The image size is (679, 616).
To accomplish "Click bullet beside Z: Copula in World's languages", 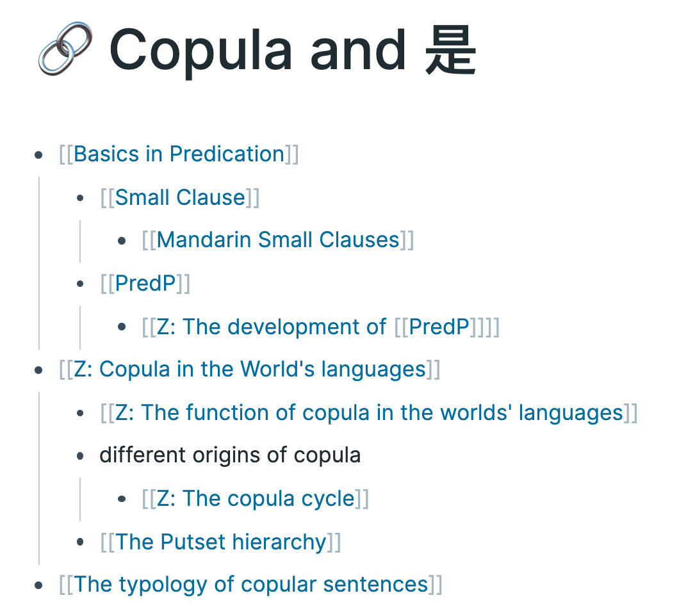I will point(38,369).
